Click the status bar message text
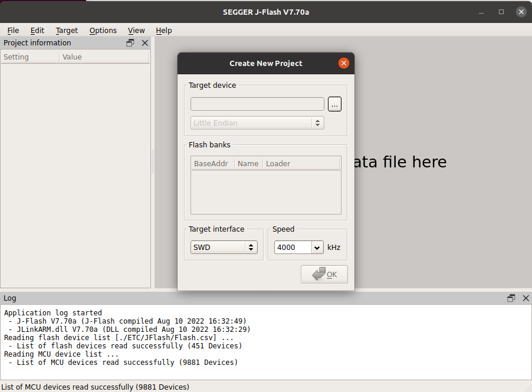Screen dimensions: 532x392 coord(96,387)
